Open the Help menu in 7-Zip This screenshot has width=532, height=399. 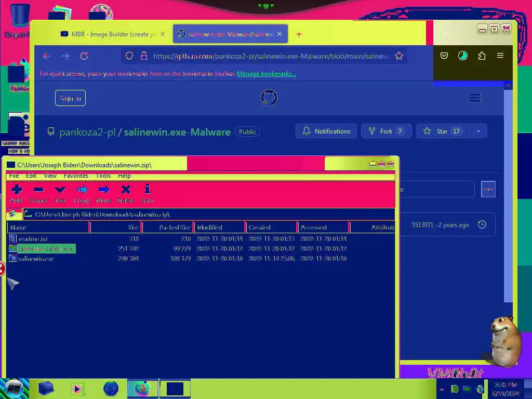(x=124, y=176)
